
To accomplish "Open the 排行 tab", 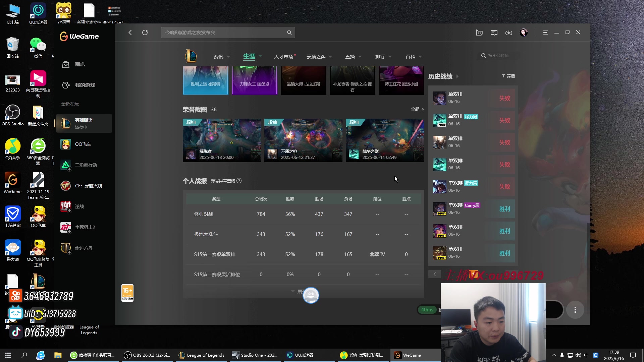I will pyautogui.click(x=380, y=57).
